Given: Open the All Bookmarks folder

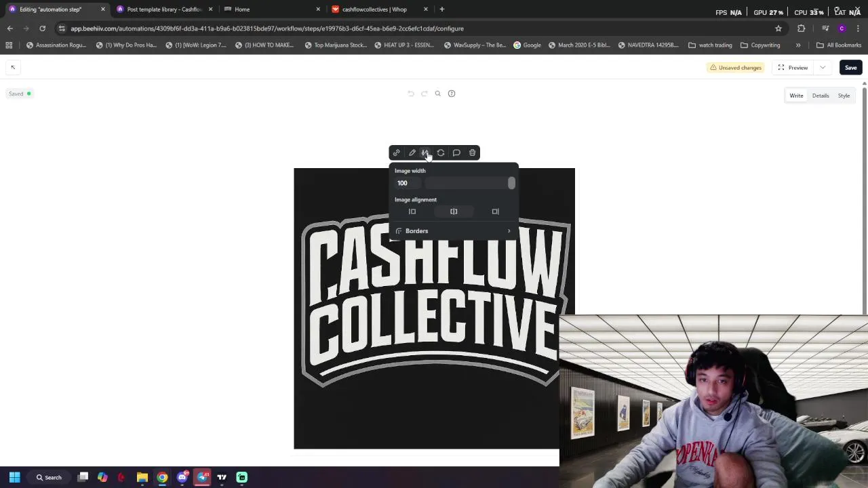Looking at the screenshot, I should tap(839, 45).
